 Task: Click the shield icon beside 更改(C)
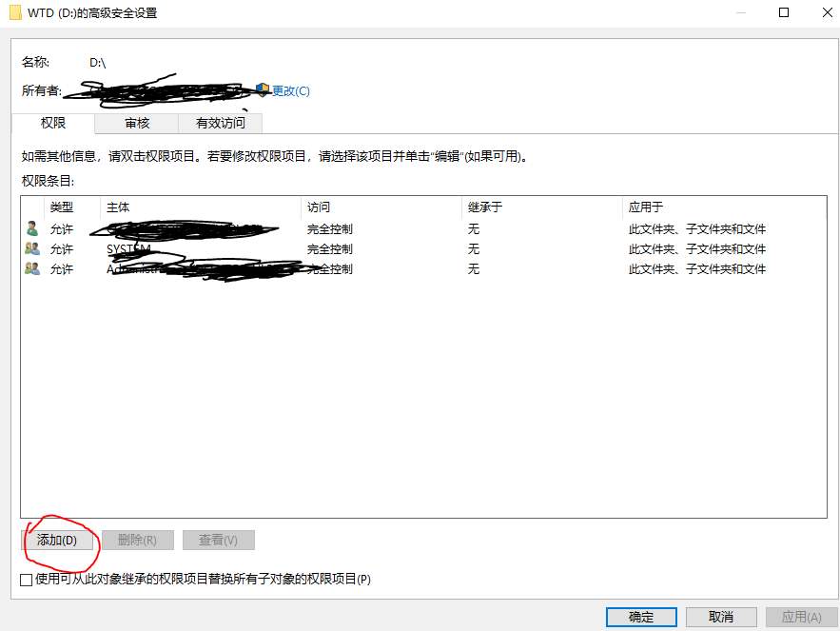pos(263,89)
